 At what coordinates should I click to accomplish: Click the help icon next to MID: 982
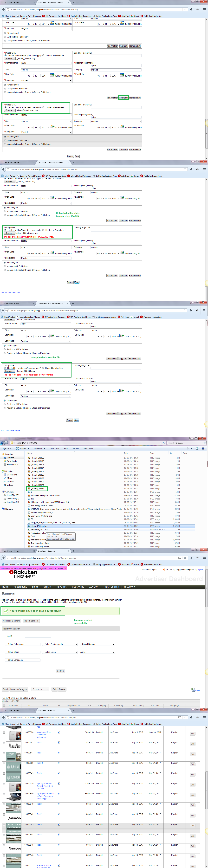click(x=164, y=570)
